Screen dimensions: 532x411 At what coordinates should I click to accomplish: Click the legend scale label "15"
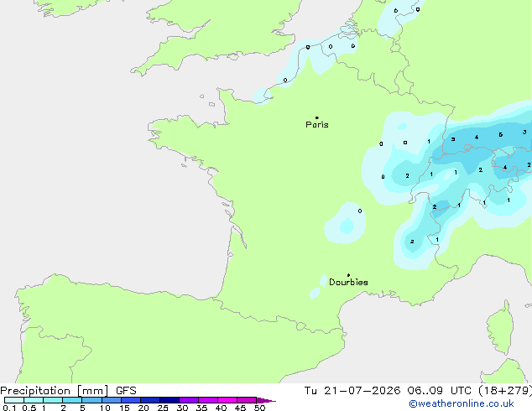(x=124, y=408)
